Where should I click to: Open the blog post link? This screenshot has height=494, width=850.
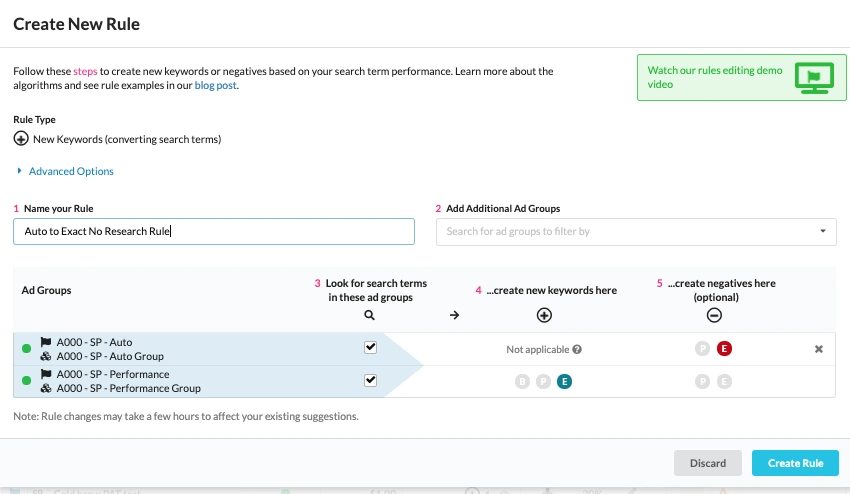(x=216, y=86)
